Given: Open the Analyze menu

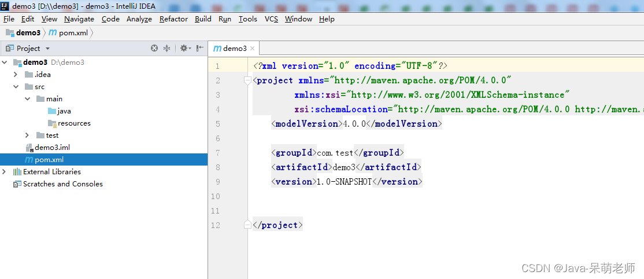Looking at the screenshot, I should [x=139, y=19].
